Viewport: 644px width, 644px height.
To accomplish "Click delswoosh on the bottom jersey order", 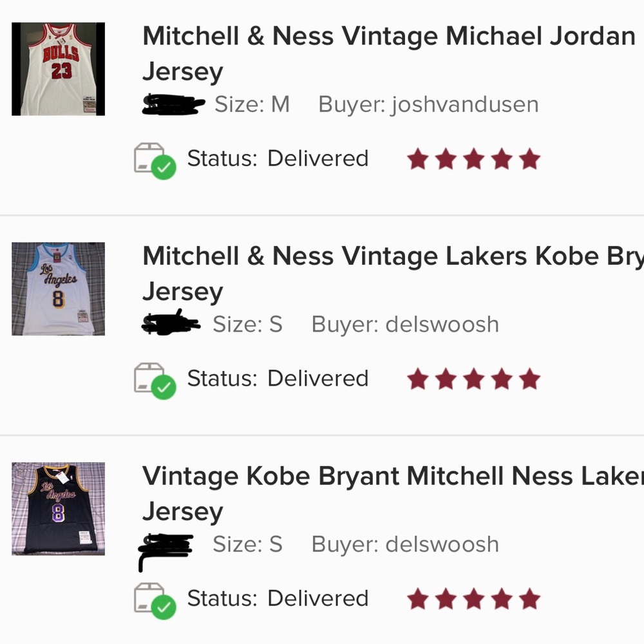I will point(442,544).
